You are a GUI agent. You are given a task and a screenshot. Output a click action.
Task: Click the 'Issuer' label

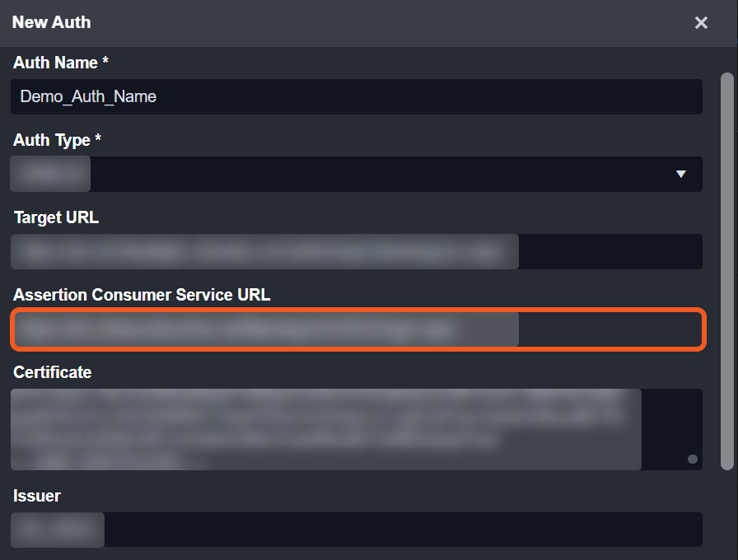pos(37,496)
